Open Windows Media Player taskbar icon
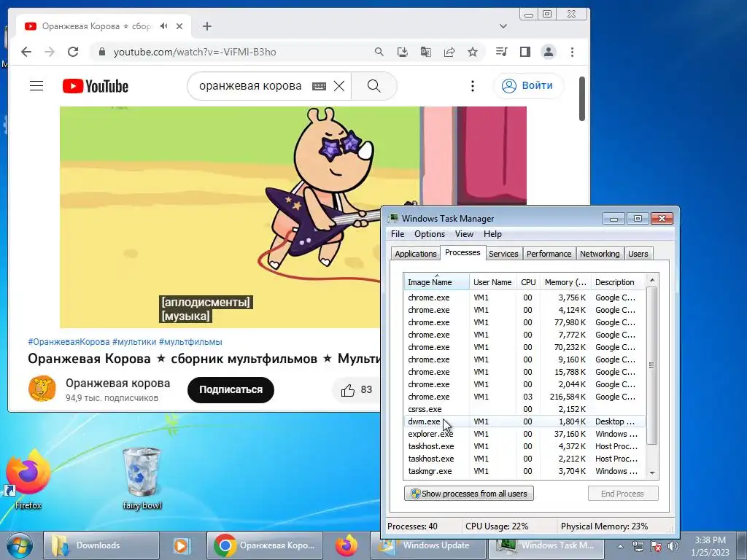The height and width of the screenshot is (560, 747). pos(181,545)
